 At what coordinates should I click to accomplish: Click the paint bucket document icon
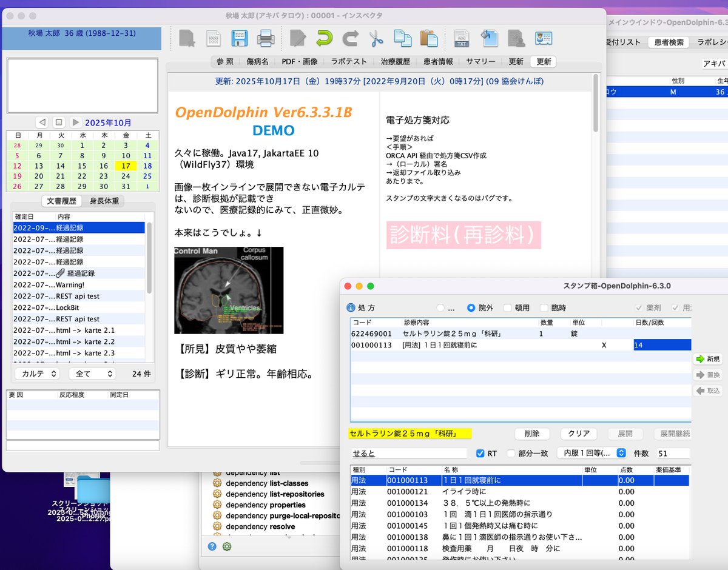tap(489, 39)
